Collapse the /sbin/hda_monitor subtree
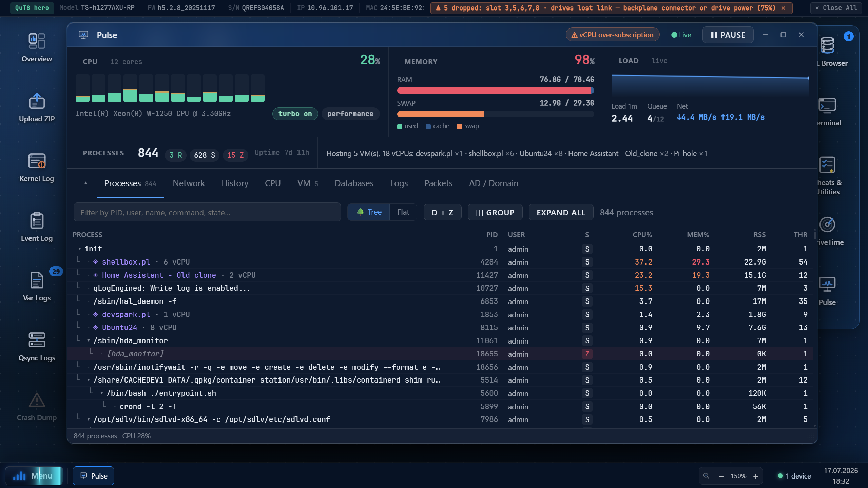 click(x=89, y=341)
